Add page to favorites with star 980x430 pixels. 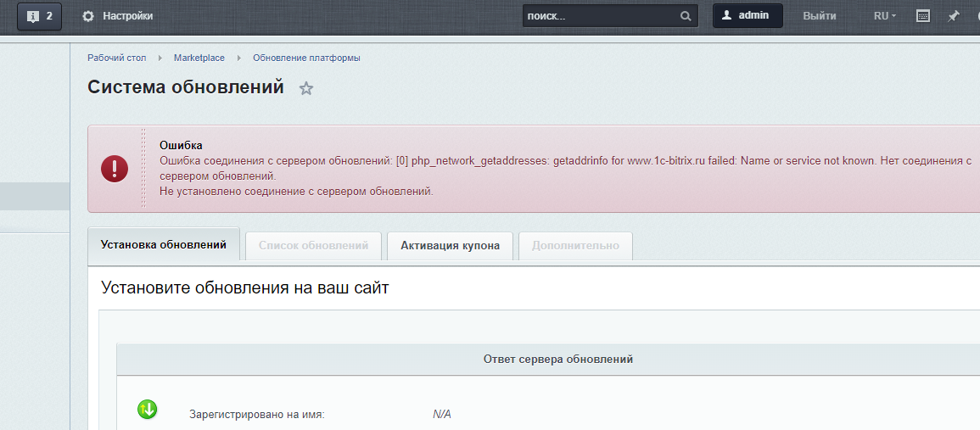(x=305, y=88)
